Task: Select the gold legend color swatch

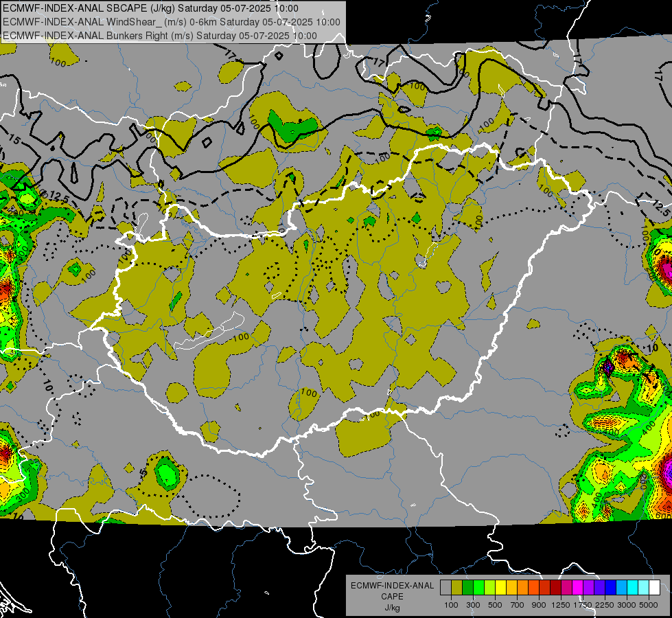Action: click(x=511, y=588)
